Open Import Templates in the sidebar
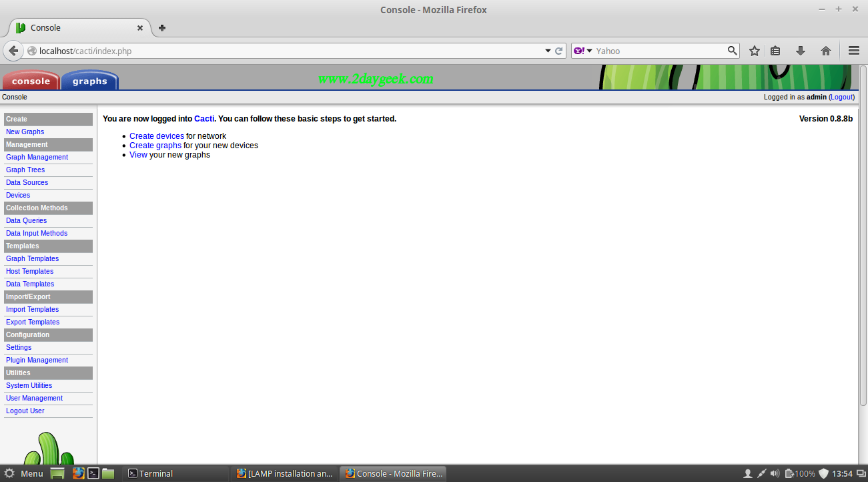 click(32, 310)
